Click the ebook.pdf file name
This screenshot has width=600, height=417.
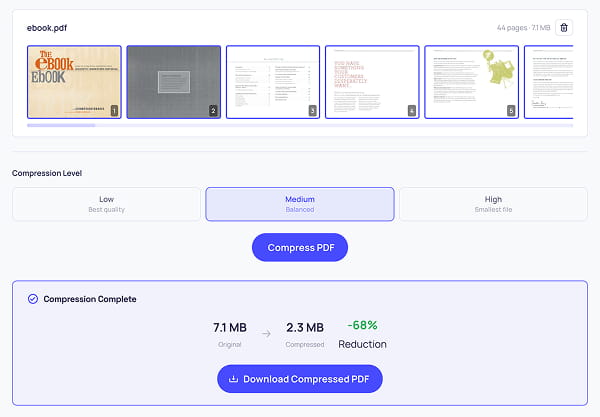(x=47, y=28)
